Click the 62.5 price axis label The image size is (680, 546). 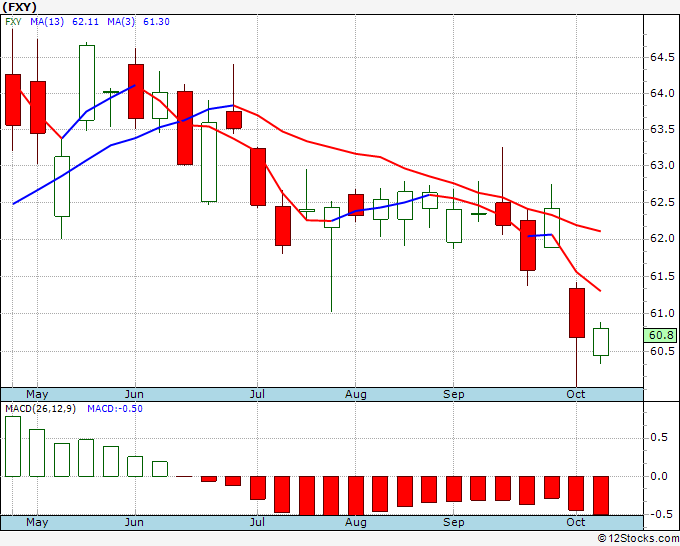[x=662, y=203]
